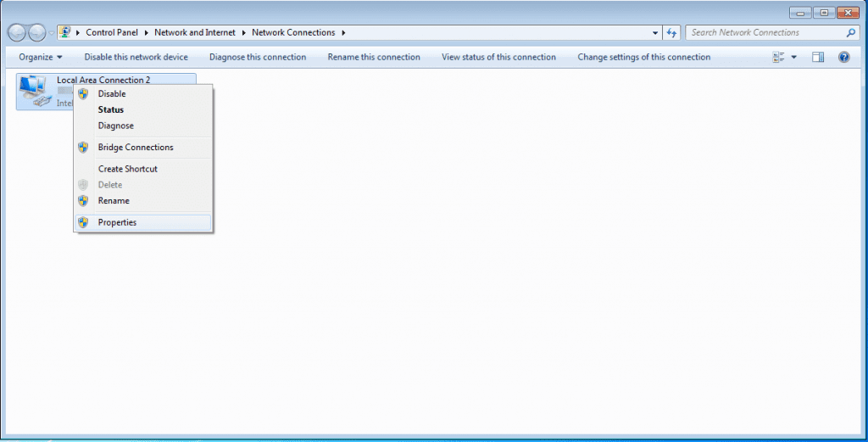Close the Network Connections window

pos(848,13)
